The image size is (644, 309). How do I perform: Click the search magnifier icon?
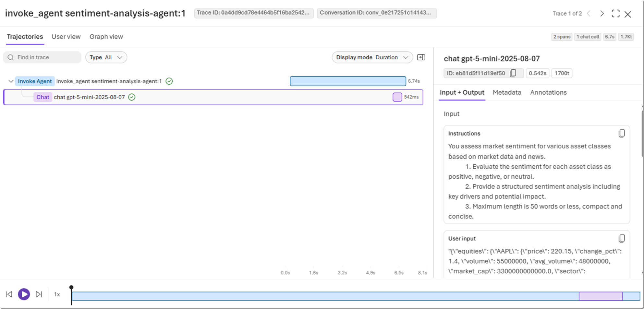click(11, 57)
